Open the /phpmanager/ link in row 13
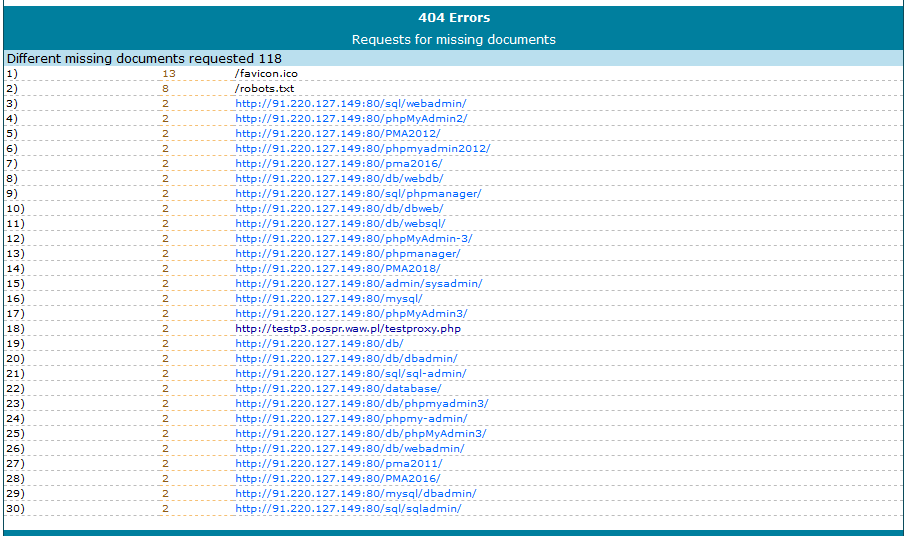 tap(348, 254)
